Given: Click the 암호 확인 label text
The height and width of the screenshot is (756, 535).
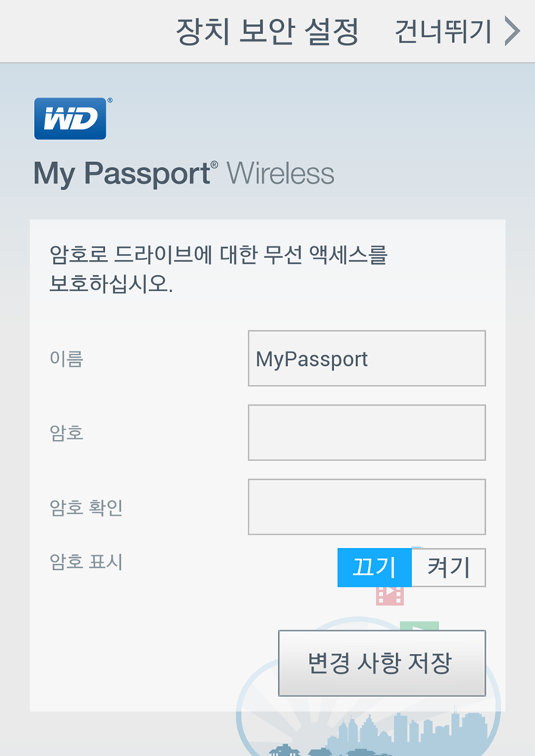Looking at the screenshot, I should [86, 507].
